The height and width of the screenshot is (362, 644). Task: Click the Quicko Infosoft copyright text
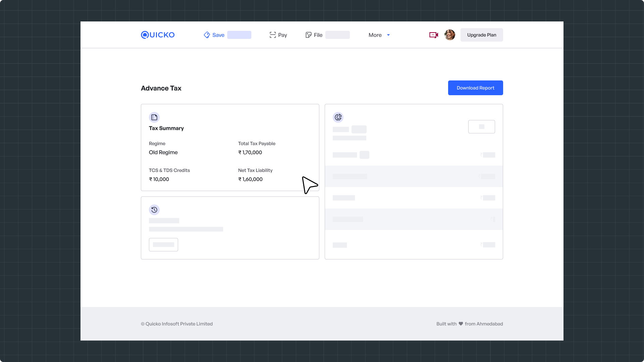(177, 324)
